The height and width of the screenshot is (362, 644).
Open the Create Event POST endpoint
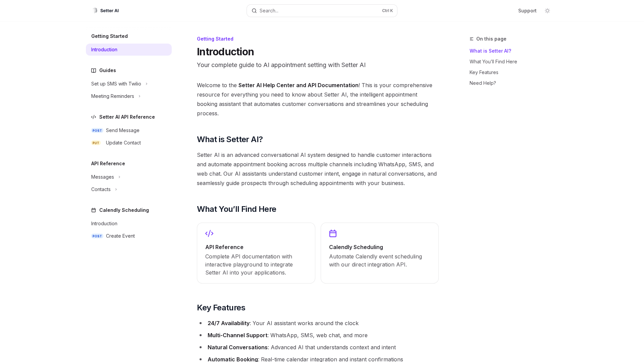120,236
